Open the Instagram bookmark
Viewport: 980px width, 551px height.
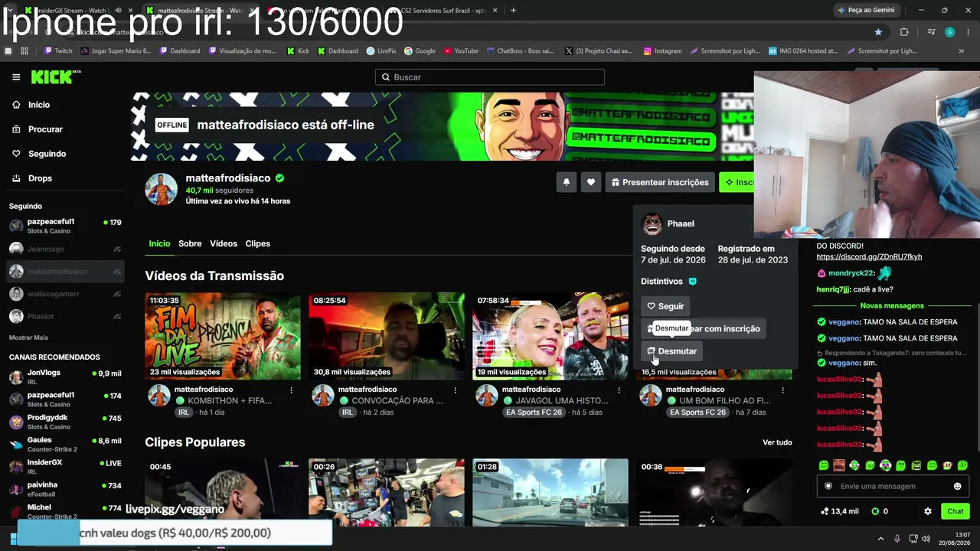click(x=662, y=51)
